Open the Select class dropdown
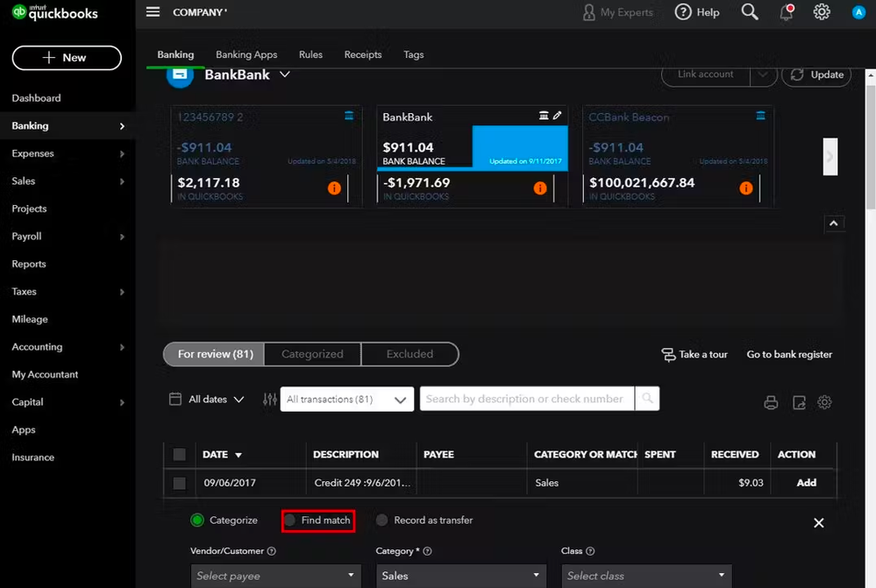Image resolution: width=876 pixels, height=588 pixels. [646, 576]
